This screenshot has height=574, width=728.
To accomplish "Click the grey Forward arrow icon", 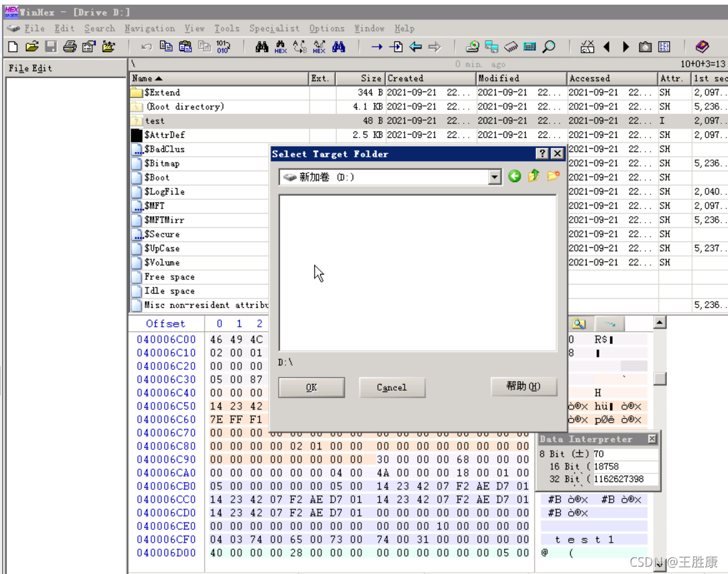I will 435,47.
